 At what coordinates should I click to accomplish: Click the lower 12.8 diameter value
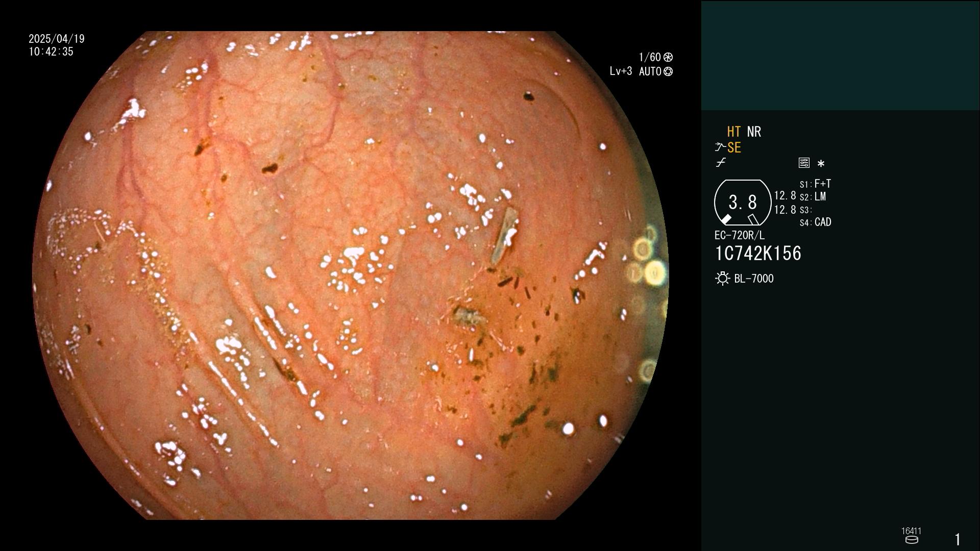click(x=785, y=210)
